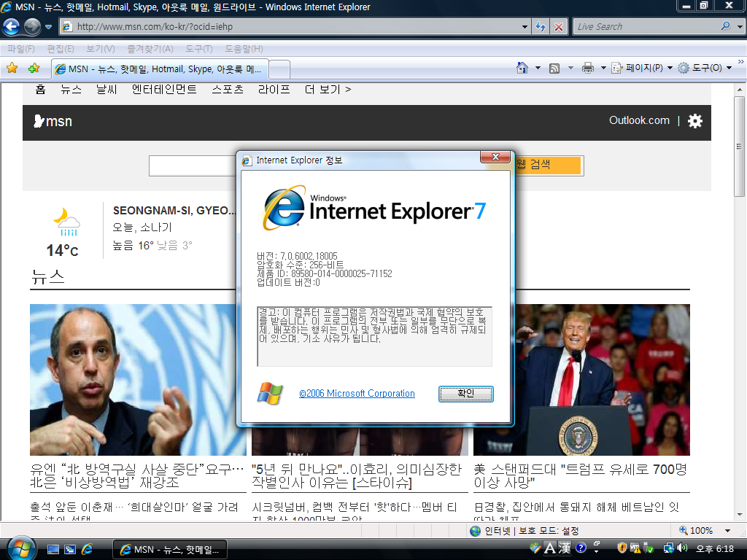Viewport: 747px width, 560px height.
Task: Click the MSN settings gear icon
Action: [695, 122]
